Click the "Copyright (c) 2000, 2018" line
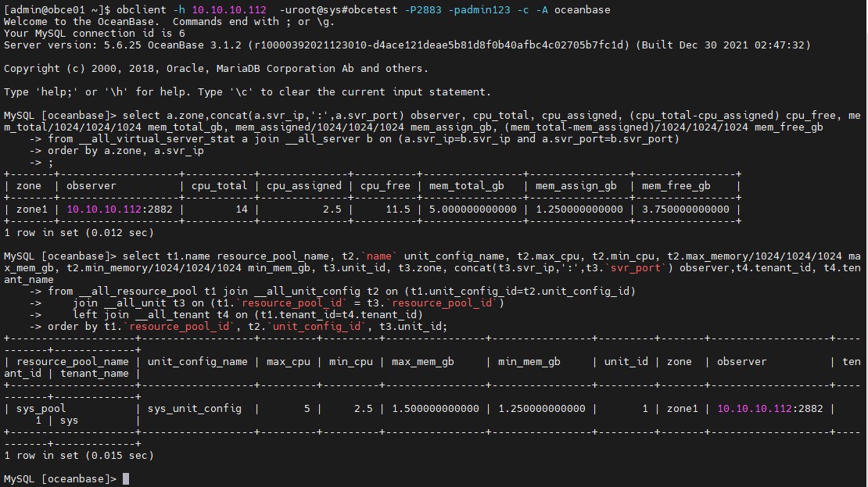The image size is (868, 487). point(216,69)
